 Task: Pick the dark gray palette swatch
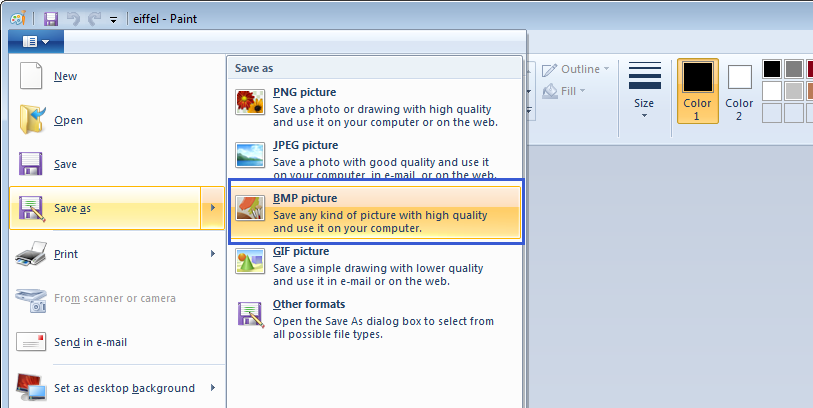pyautogui.click(x=793, y=69)
